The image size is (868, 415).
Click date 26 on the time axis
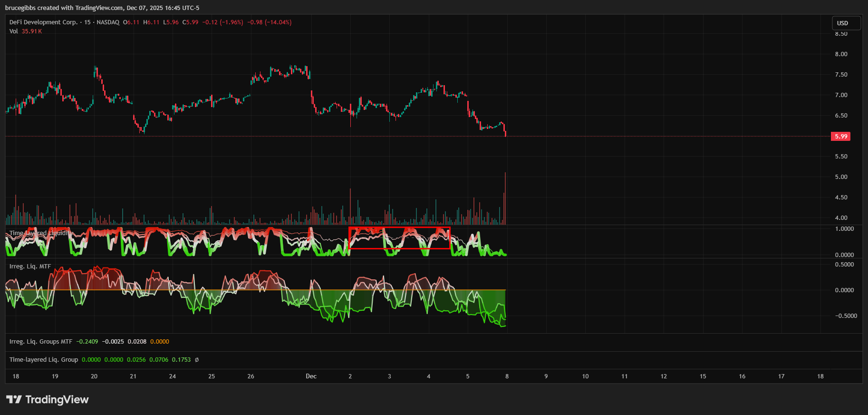[x=251, y=376]
